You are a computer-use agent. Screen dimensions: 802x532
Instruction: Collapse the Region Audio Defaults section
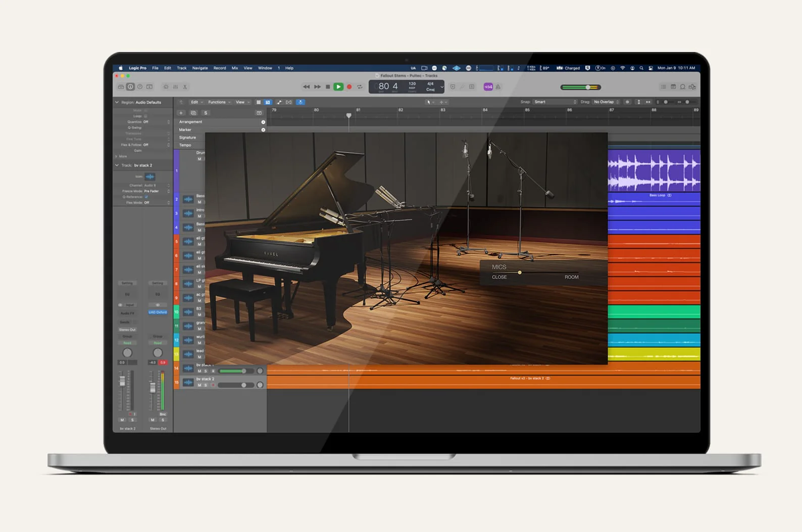click(x=117, y=102)
